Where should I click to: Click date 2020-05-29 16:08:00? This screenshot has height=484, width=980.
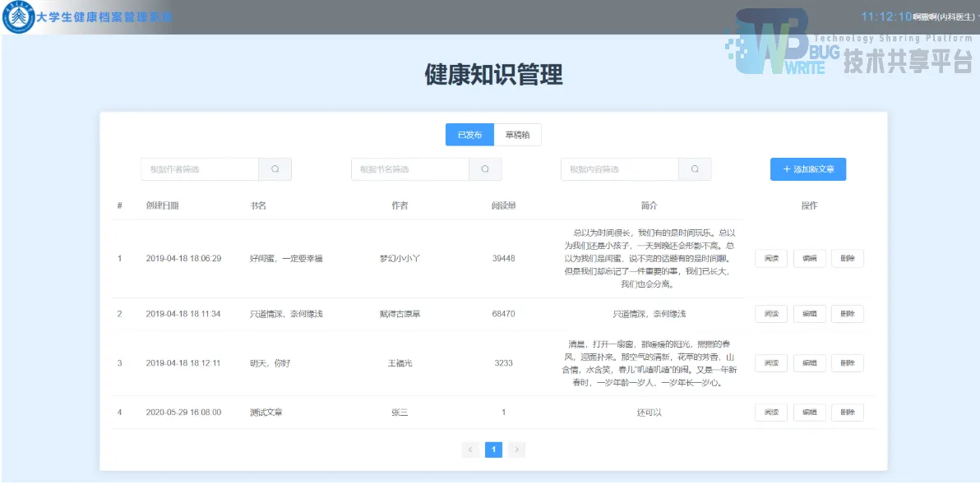[x=184, y=413]
